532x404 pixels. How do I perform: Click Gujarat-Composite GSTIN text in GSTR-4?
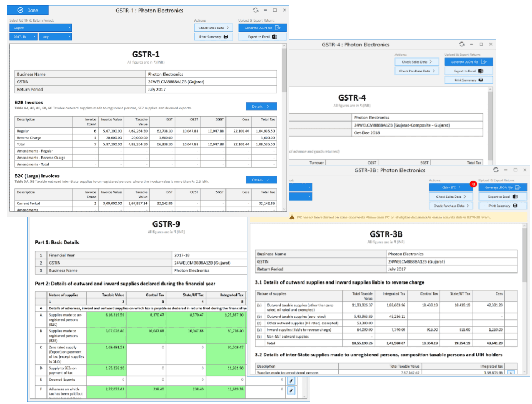pos(402,125)
